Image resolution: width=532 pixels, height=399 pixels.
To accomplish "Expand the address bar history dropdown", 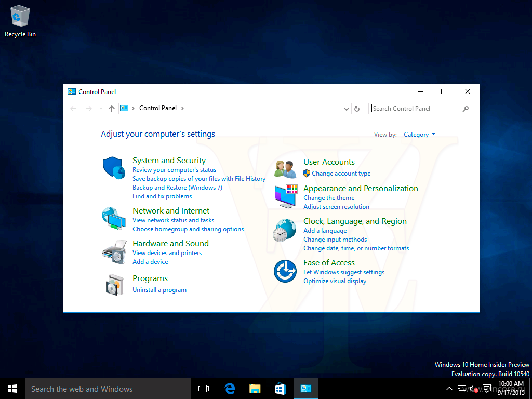I will (x=347, y=109).
